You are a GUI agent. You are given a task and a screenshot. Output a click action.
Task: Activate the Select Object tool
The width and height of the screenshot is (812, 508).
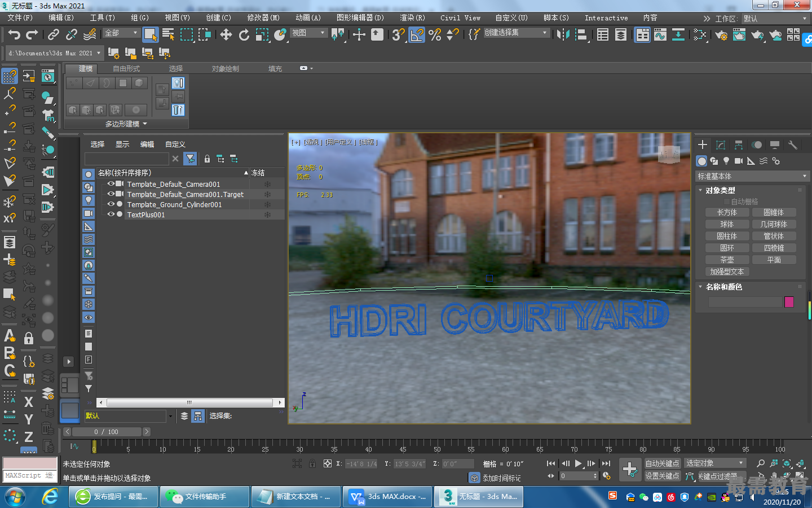[150, 34]
